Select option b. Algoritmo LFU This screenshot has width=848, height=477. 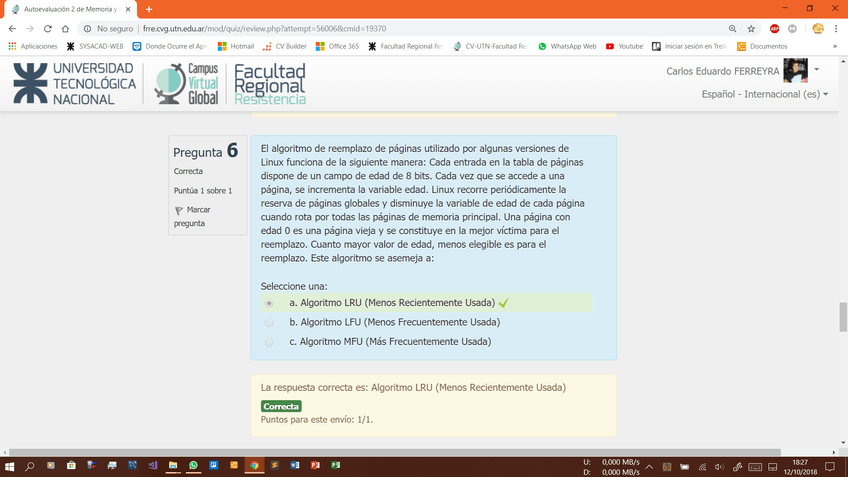[x=269, y=322]
